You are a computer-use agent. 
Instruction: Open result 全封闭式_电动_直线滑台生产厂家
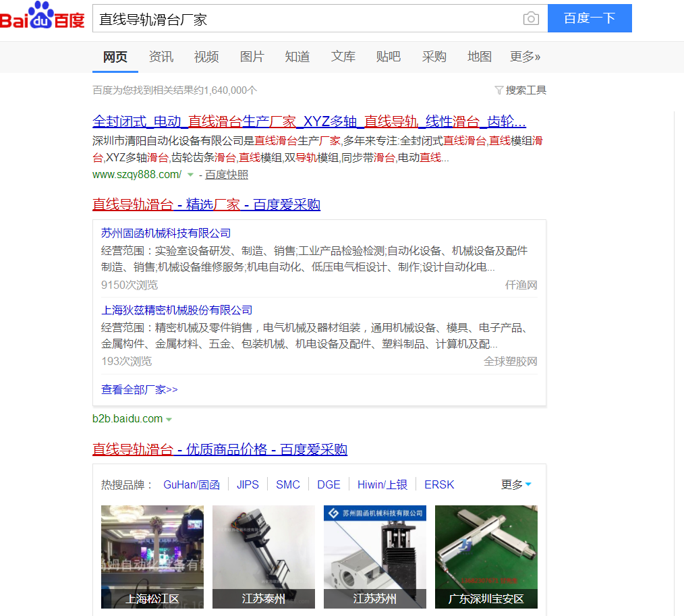[309, 121]
